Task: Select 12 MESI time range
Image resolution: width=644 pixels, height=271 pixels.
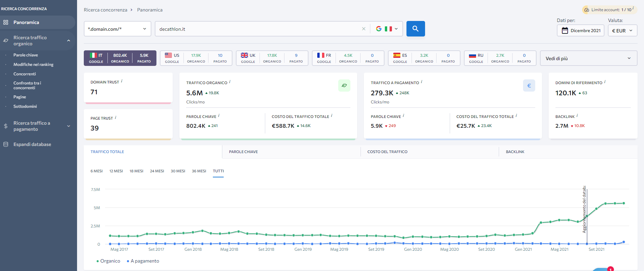Action: (x=116, y=171)
